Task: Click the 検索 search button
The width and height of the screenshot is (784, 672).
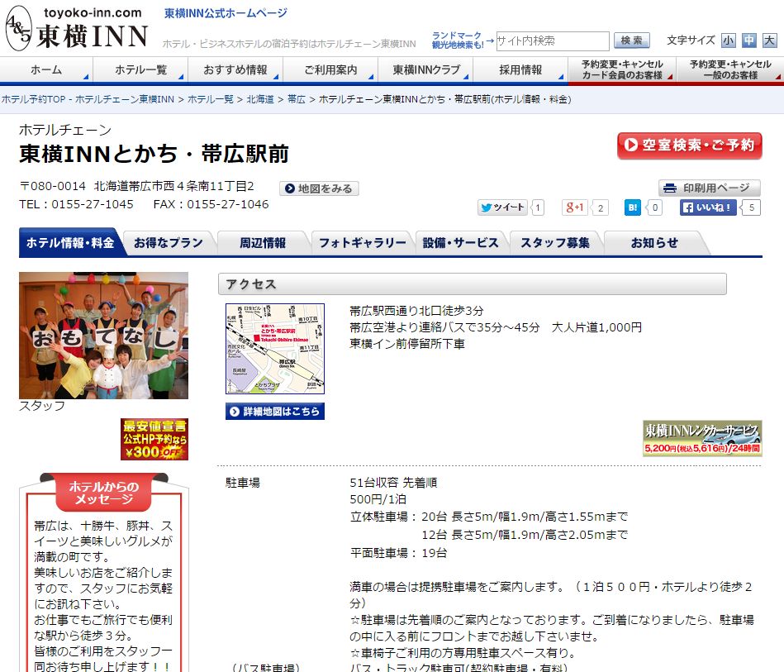Action: [631, 41]
